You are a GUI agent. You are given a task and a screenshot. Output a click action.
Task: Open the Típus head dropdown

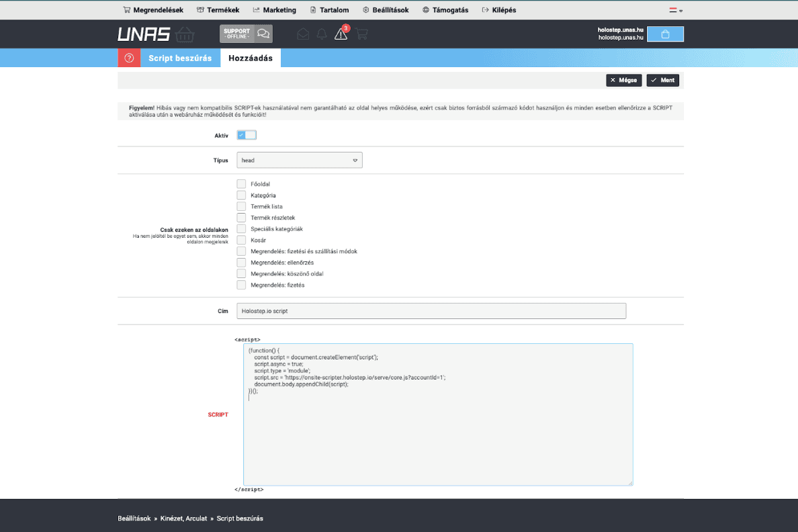pos(300,161)
